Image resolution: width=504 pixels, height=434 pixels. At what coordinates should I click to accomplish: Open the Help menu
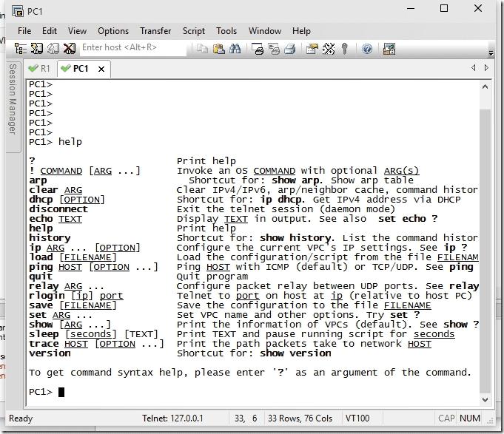301,31
